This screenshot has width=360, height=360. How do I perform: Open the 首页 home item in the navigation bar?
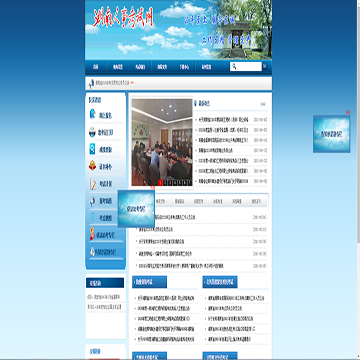coord(96,67)
